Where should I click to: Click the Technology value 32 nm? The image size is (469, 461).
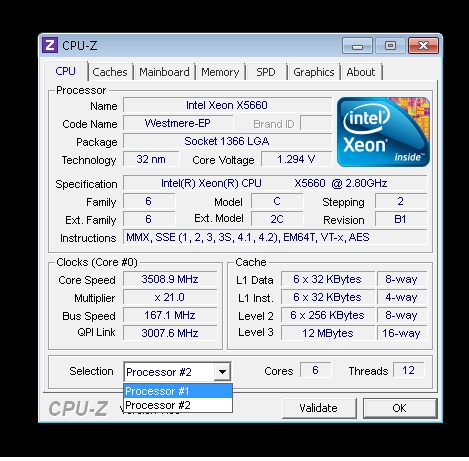pos(151,159)
